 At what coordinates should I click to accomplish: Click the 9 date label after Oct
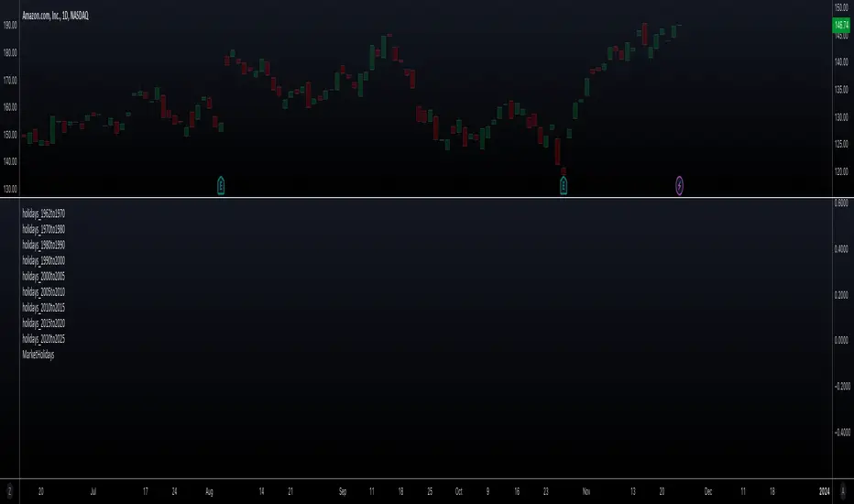(x=487, y=491)
